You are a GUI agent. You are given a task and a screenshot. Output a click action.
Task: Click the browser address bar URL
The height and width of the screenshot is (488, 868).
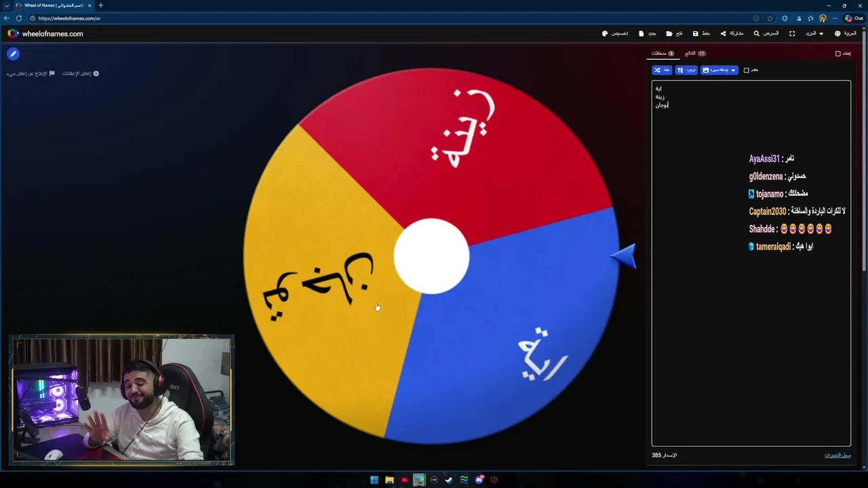tap(69, 18)
